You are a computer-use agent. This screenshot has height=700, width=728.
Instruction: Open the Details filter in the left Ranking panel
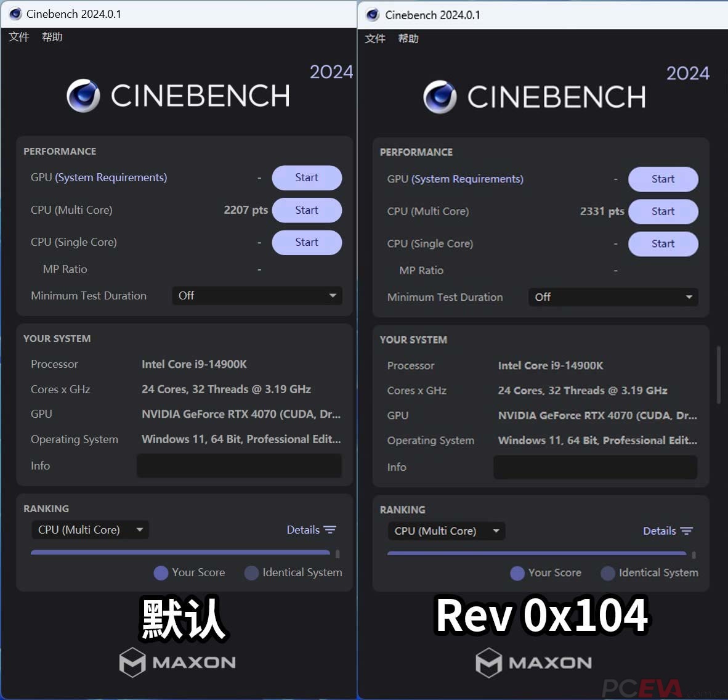[x=311, y=529]
